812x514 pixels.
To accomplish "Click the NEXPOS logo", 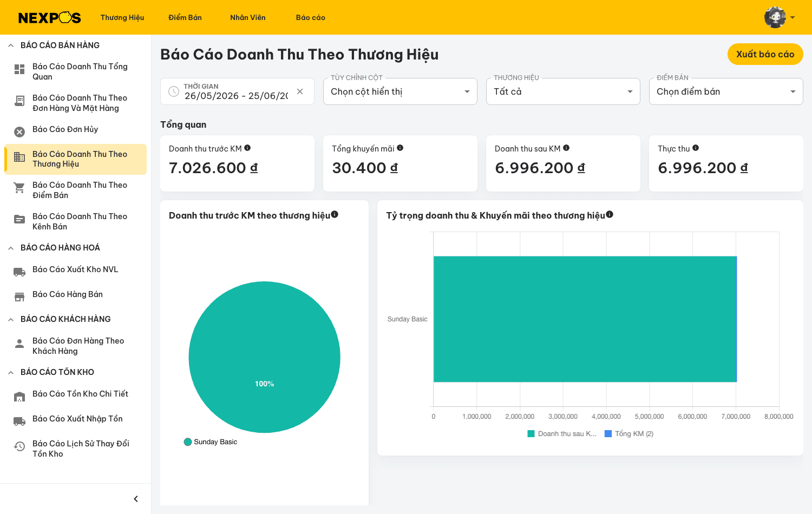I will tap(49, 18).
